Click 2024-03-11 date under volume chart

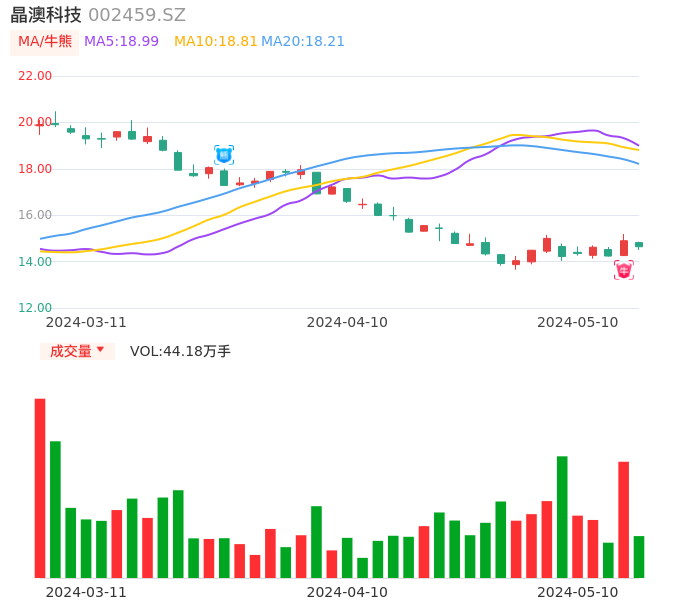pyautogui.click(x=86, y=592)
